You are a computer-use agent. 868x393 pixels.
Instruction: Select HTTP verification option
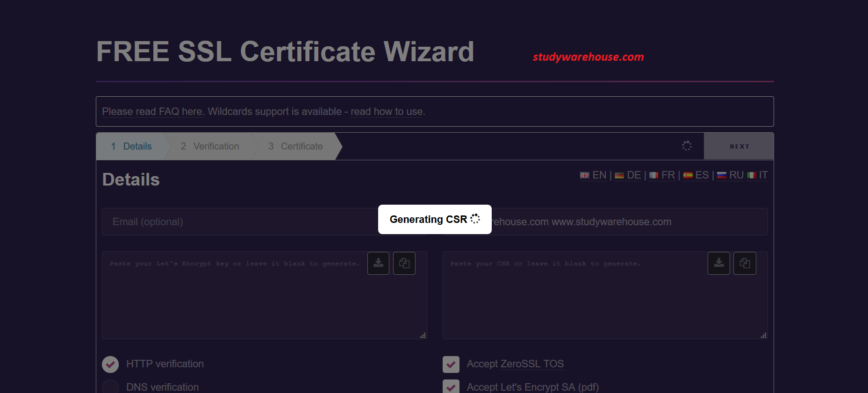click(x=110, y=364)
